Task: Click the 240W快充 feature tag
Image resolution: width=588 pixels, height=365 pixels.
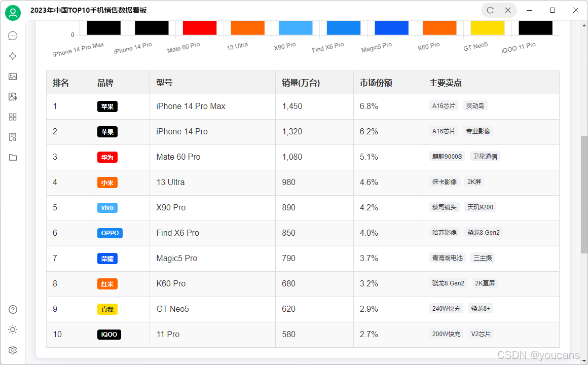Action: tap(446, 308)
